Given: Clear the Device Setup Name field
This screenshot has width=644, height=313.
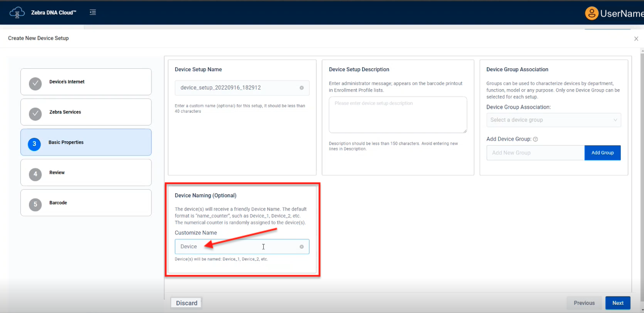Looking at the screenshot, I should click(301, 88).
